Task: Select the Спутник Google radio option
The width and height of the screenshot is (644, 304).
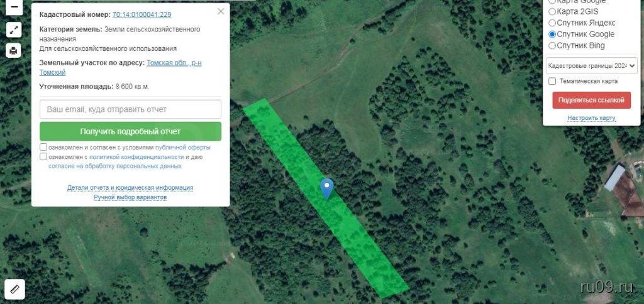Action: point(552,34)
